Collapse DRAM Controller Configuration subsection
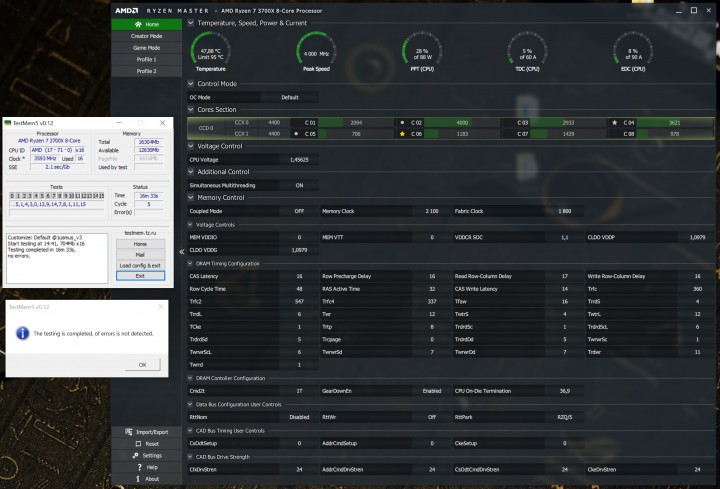The image size is (720, 489). (190, 378)
